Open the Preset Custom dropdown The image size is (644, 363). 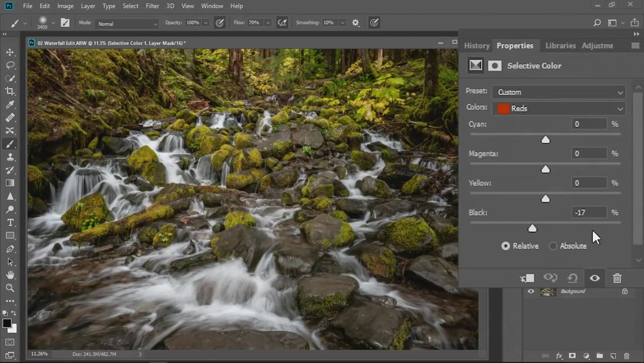(559, 92)
